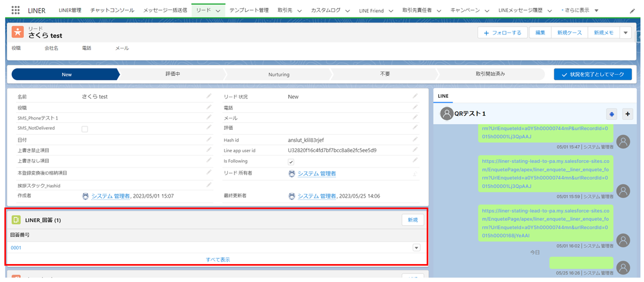
Task: Click the orange lead record icon
Action: [x=18, y=31]
